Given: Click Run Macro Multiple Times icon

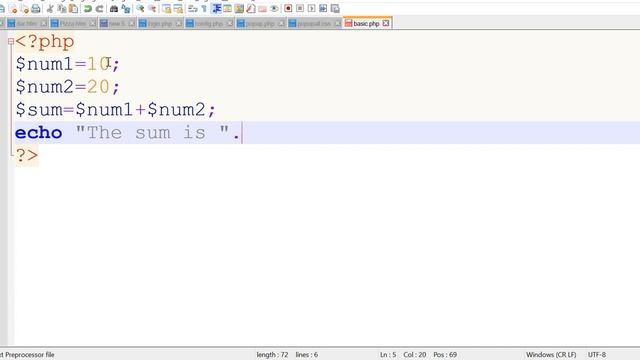Looking at the screenshot, I should pyautogui.click(x=323, y=9).
